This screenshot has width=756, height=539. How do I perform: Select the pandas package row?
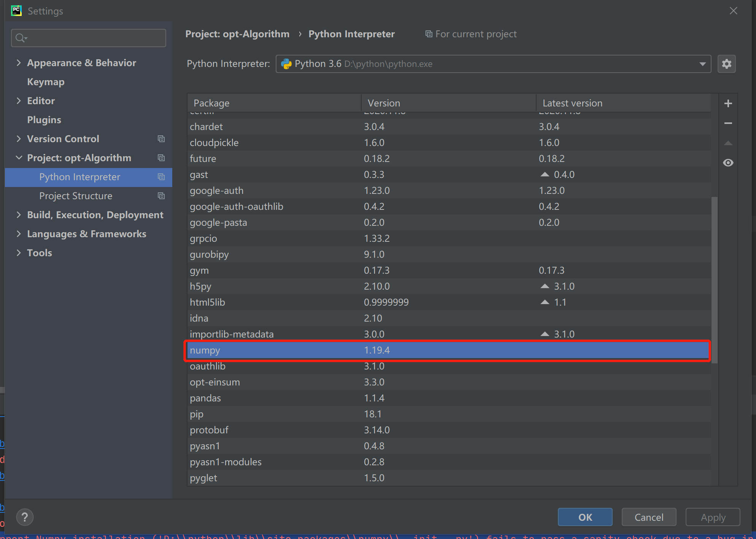click(x=205, y=398)
